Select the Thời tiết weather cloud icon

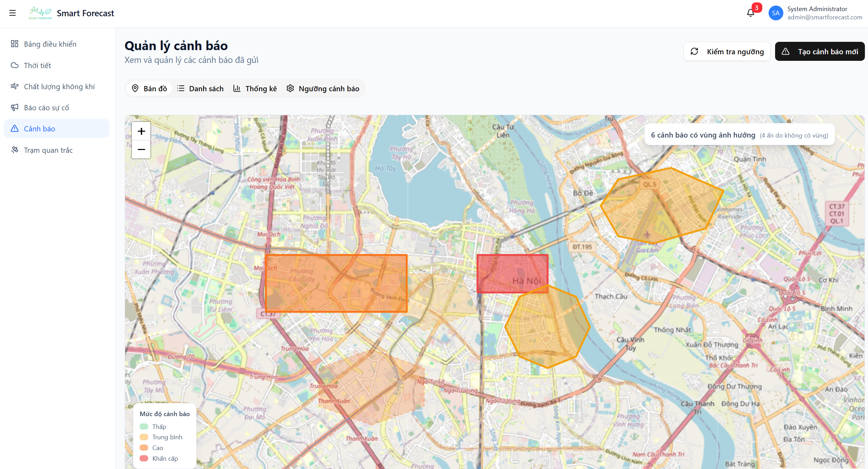click(x=15, y=65)
